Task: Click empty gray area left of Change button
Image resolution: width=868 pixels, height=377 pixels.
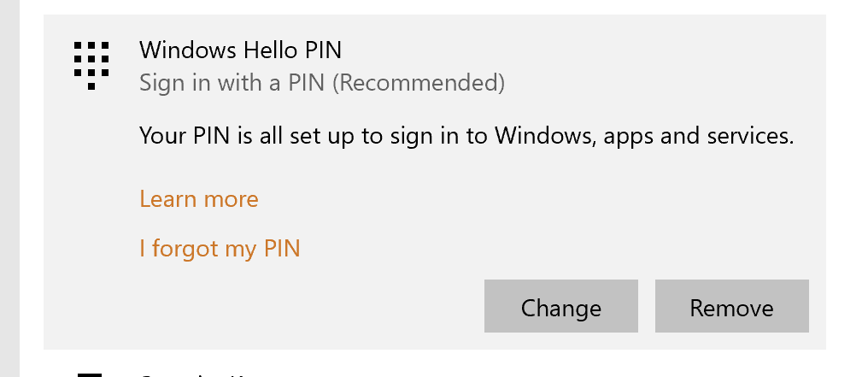Action: pyautogui.click(x=299, y=308)
